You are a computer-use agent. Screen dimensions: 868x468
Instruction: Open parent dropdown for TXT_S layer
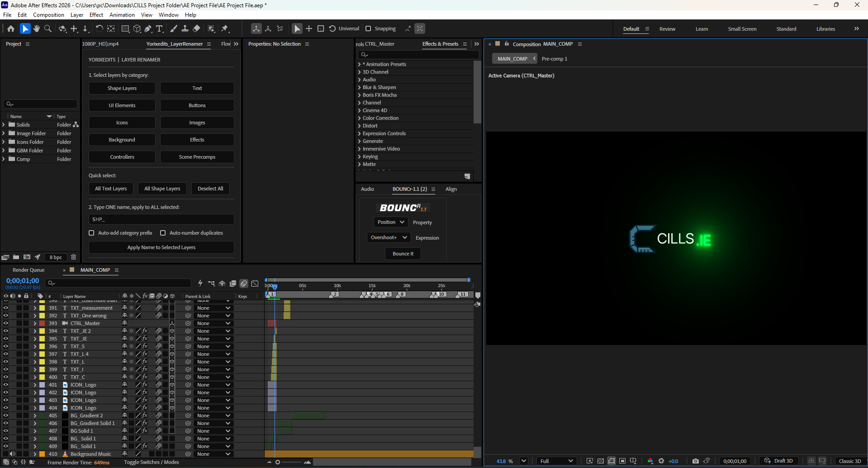pos(213,346)
